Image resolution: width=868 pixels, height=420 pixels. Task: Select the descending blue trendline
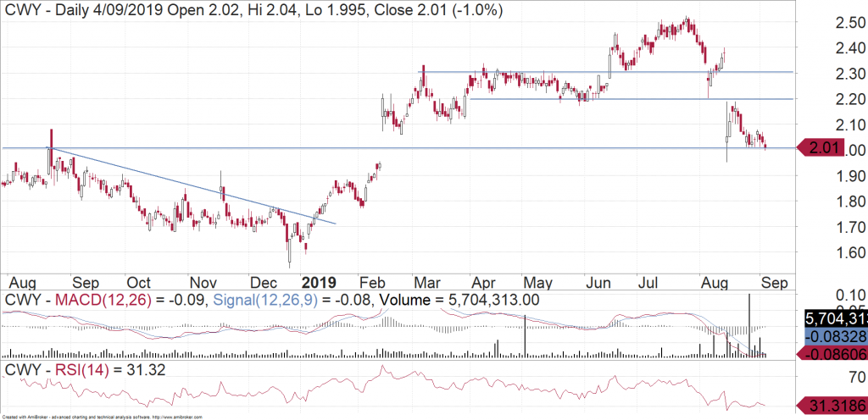click(x=195, y=186)
